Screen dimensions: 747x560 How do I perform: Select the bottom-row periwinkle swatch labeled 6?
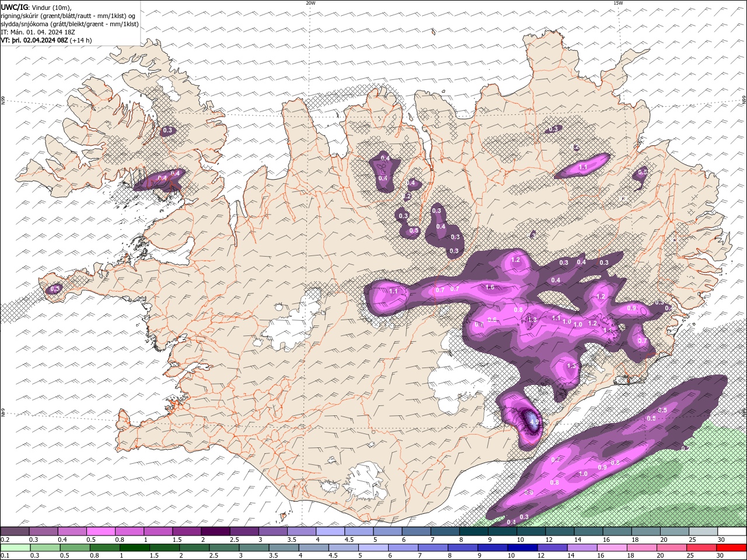coord(403,548)
